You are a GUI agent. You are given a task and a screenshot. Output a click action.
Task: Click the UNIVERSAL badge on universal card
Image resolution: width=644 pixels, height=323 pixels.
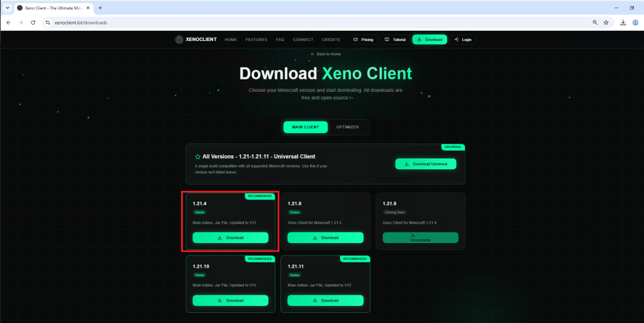[453, 147]
